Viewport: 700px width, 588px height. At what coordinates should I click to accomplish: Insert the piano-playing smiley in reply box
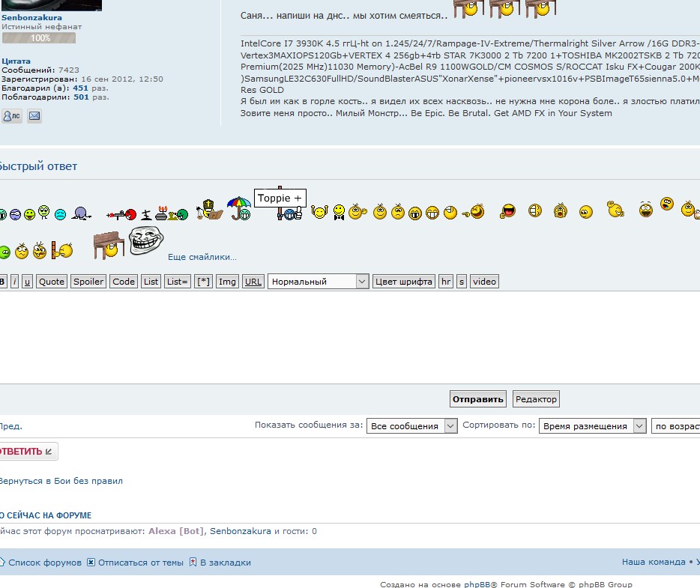[108, 244]
